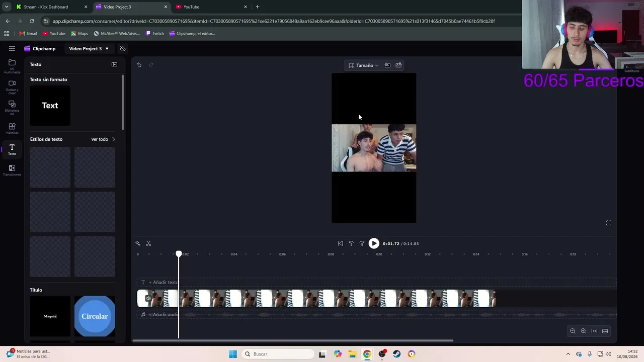Open the Clipchamp app launcher grid
644x362 pixels.
point(12,49)
